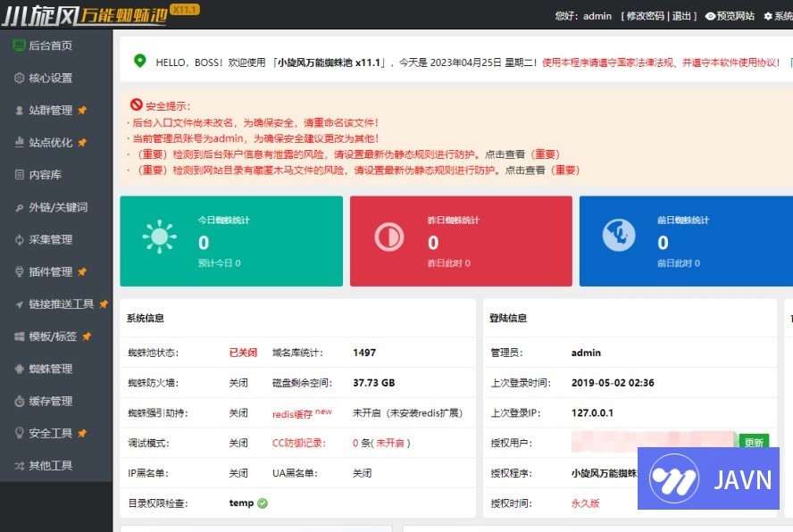
Task: Click the gear 系统 item in header
Action: coord(779,16)
